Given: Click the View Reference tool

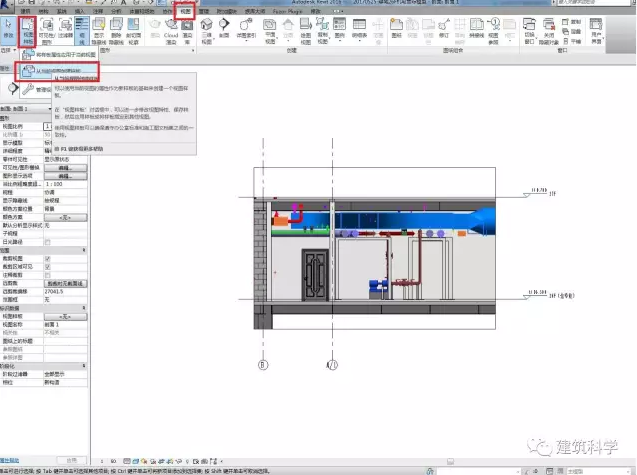Looking at the screenshot, I should [x=493, y=31].
